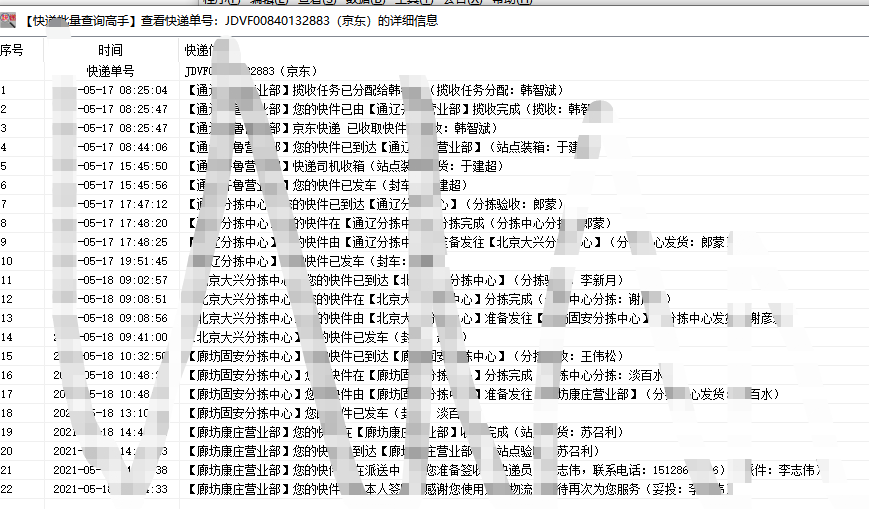869x509 pixels.
Task: Select the row 21 description with 联系电话
Action: (505, 470)
